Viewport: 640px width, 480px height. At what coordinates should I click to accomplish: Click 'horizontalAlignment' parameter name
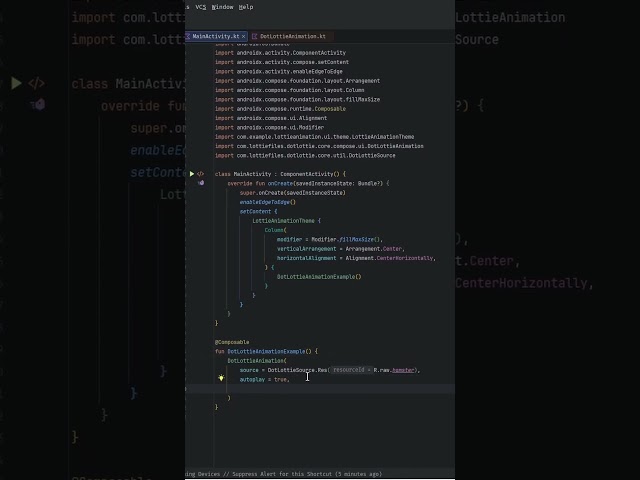307,258
